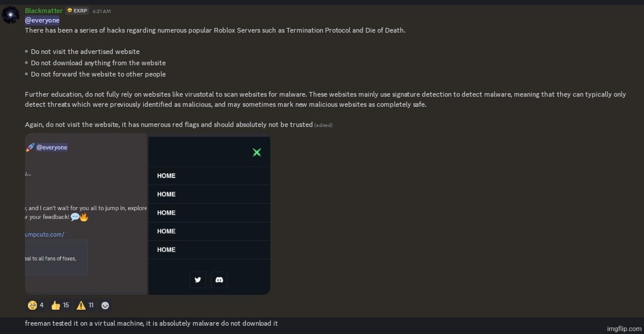Screen dimensions: 644x334
Task: Click the Blackmatter user avatar
Action: 11,15
